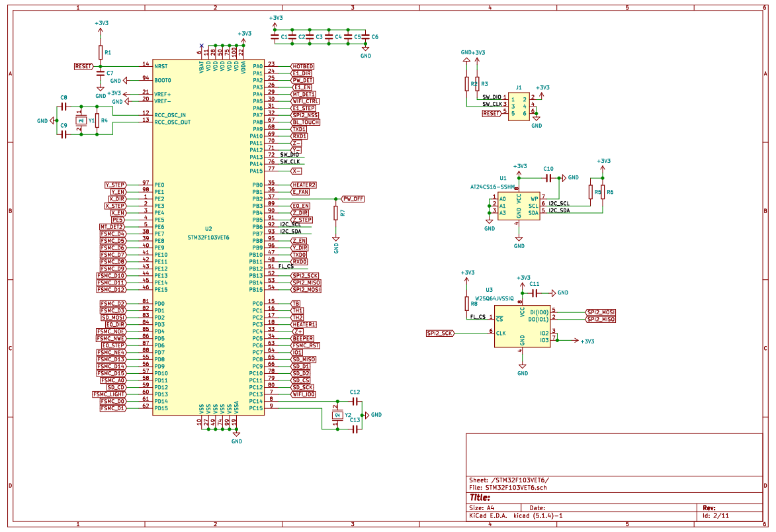Screen dimensions: 776x532
Task: Click the no-connect X on VBAT pin
Action: pos(201,46)
